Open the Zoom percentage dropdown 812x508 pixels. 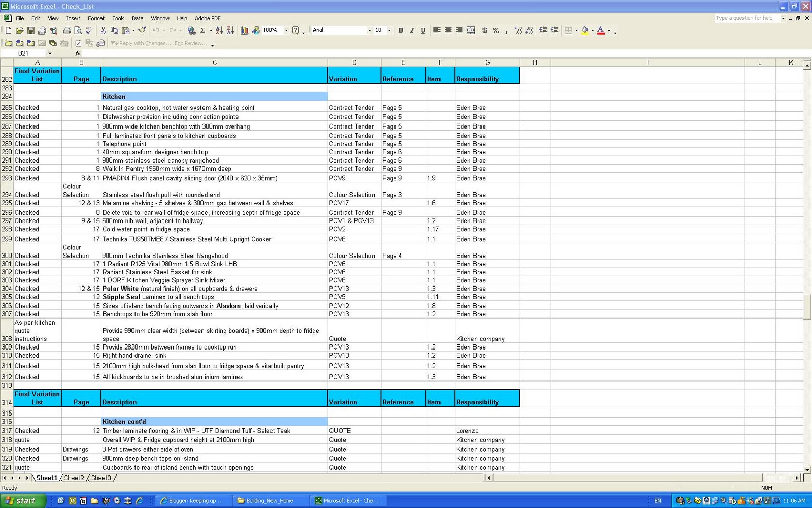(286, 30)
